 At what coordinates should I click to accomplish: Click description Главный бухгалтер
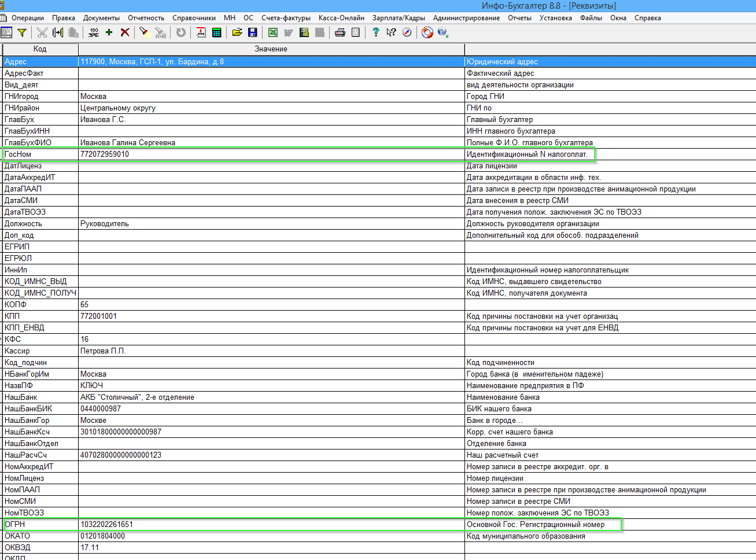coord(500,120)
